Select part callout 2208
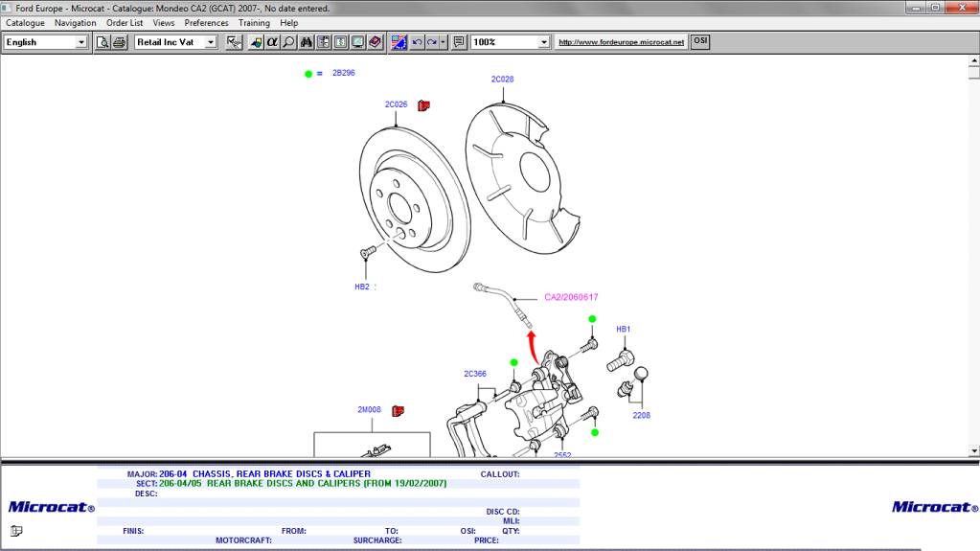 click(641, 415)
